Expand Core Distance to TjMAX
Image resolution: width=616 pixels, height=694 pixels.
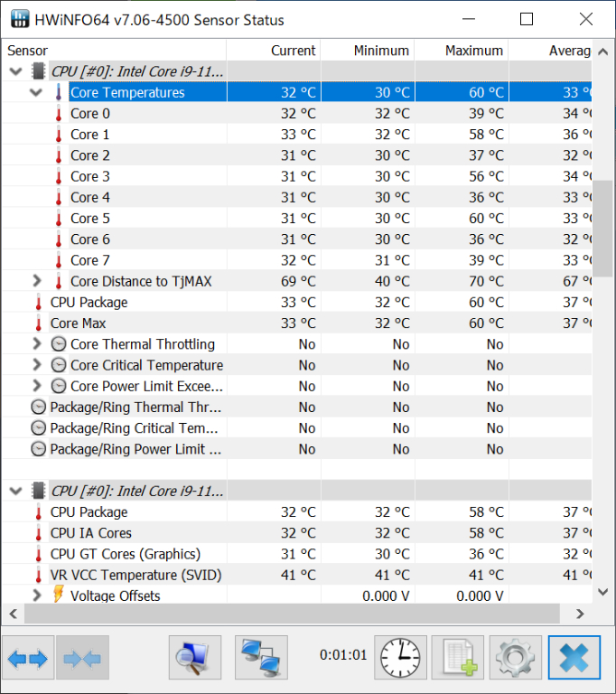point(37,281)
